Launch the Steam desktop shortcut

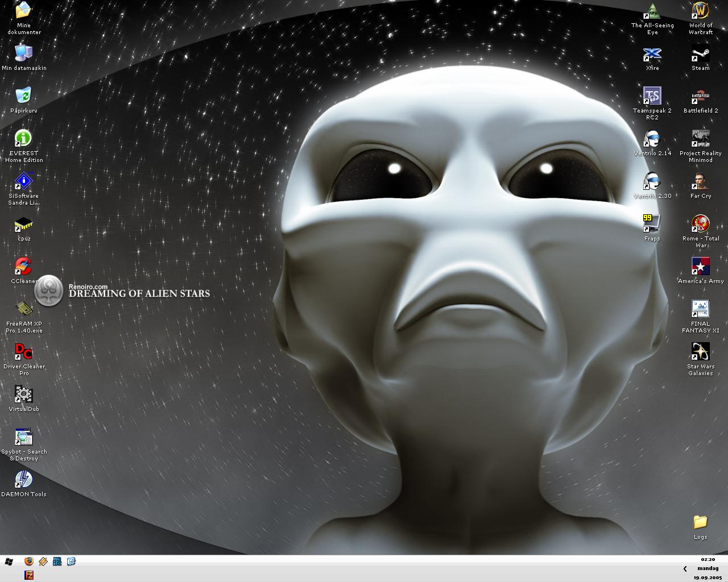pyautogui.click(x=700, y=53)
